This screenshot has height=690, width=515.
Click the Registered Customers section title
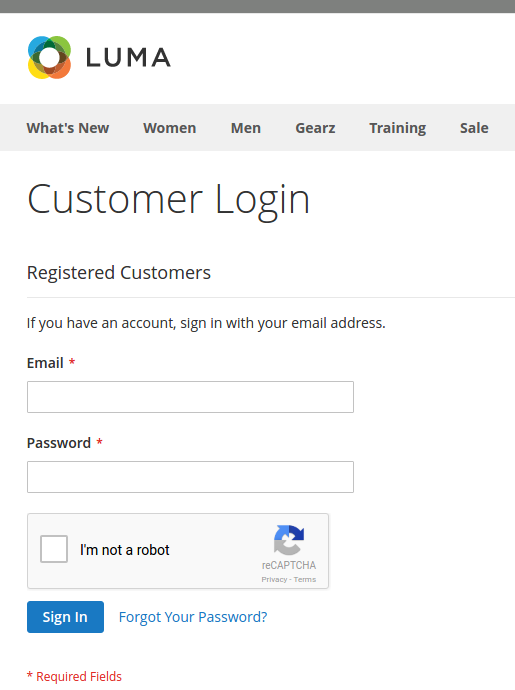(119, 273)
